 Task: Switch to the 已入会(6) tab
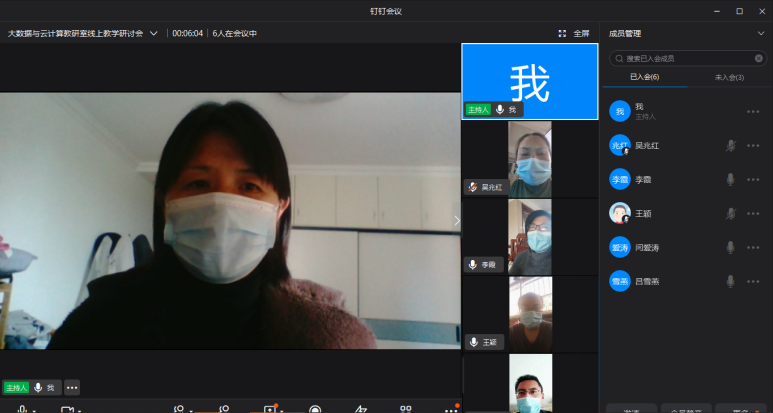644,77
